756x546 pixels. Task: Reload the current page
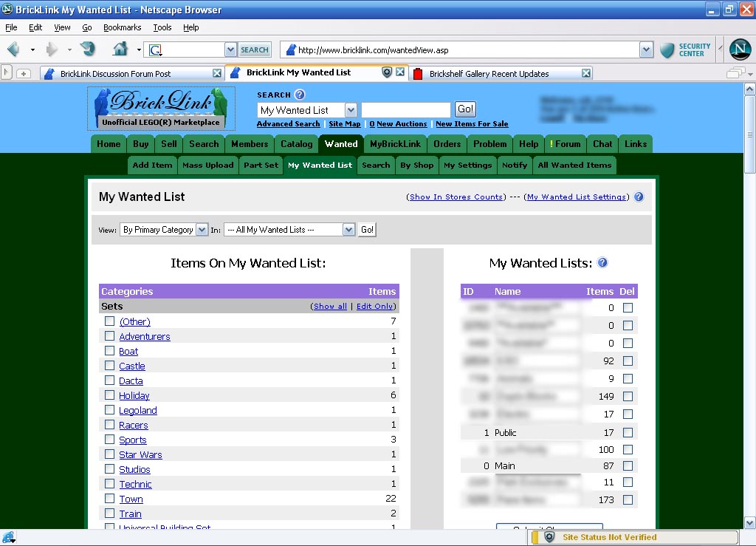pos(88,50)
